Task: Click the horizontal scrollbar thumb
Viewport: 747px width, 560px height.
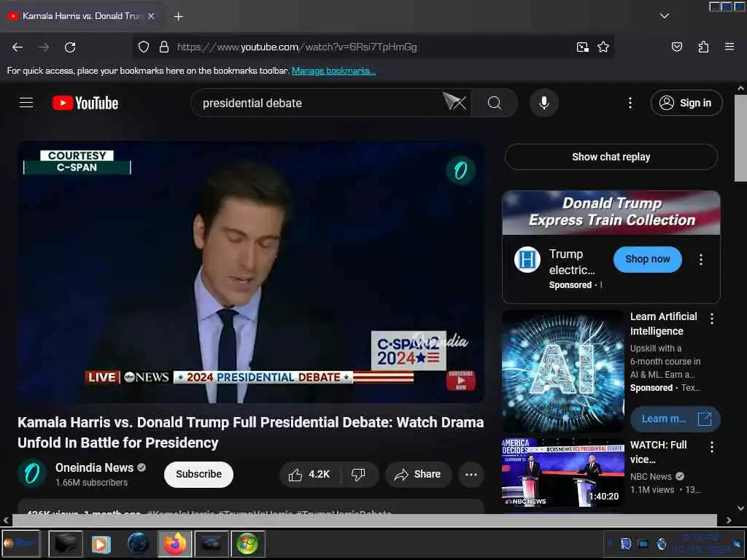Action: (x=365, y=520)
